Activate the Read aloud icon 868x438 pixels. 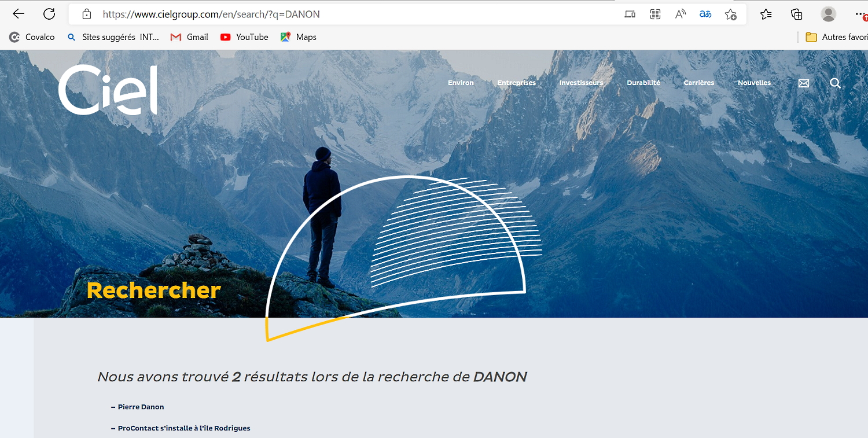coord(681,14)
